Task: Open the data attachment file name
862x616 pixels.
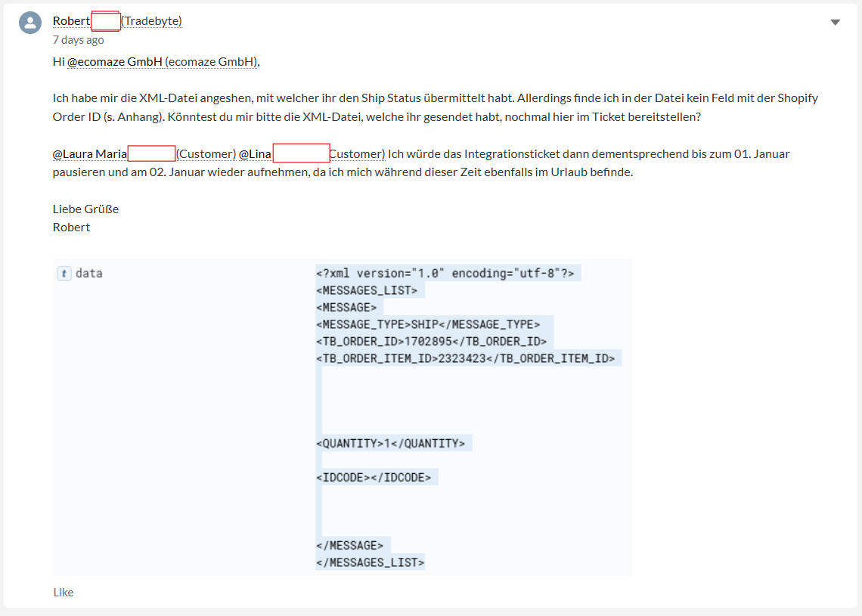Action: [x=89, y=273]
